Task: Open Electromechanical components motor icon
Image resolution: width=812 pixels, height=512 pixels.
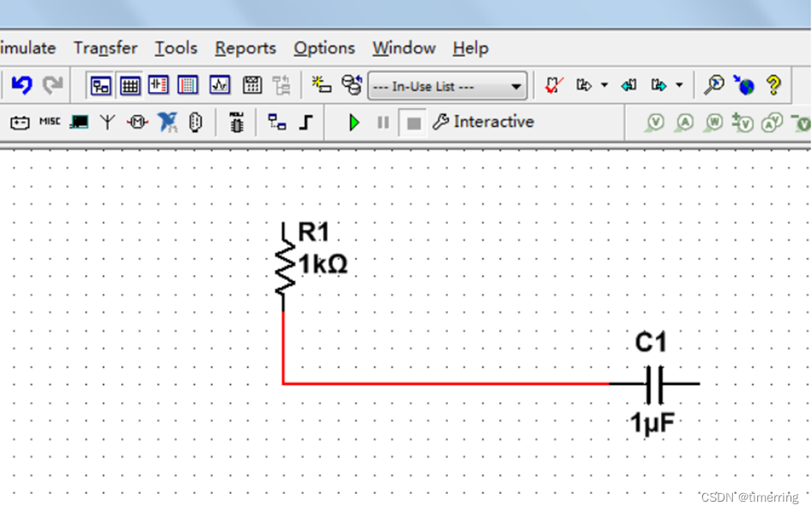Action: 137,122
